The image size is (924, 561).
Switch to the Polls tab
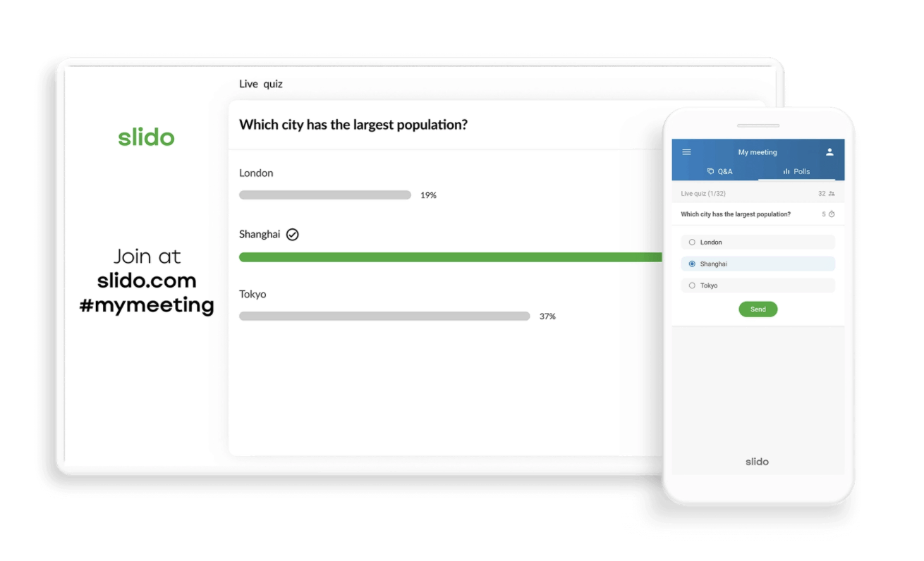pos(797,171)
